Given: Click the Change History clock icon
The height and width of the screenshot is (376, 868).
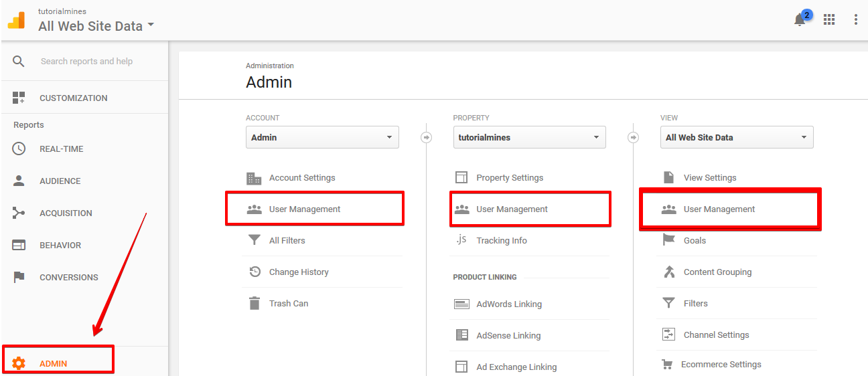Looking at the screenshot, I should (255, 272).
